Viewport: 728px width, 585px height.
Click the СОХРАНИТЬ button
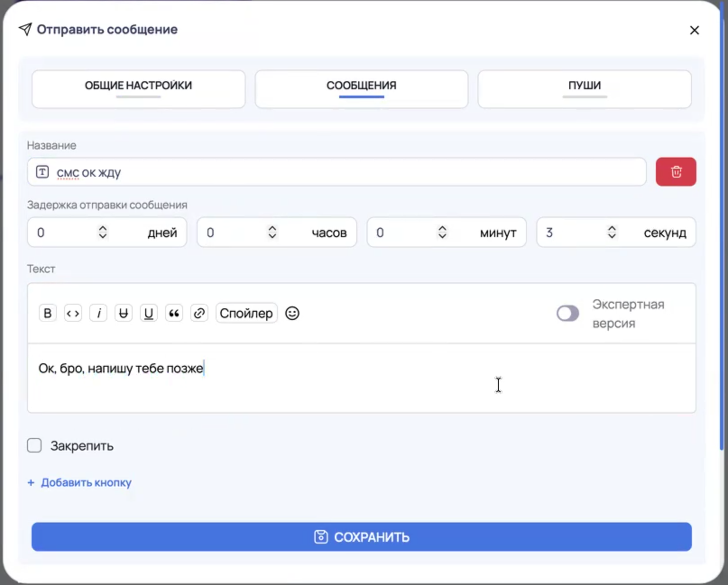pos(361,536)
